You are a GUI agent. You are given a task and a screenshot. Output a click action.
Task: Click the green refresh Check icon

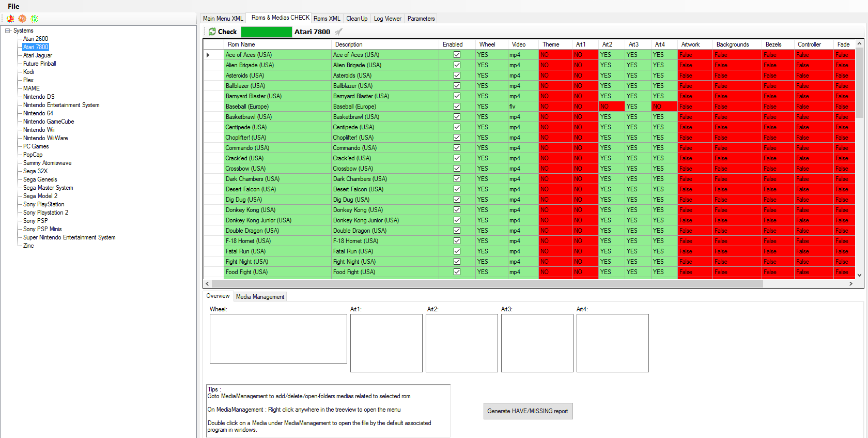(212, 32)
